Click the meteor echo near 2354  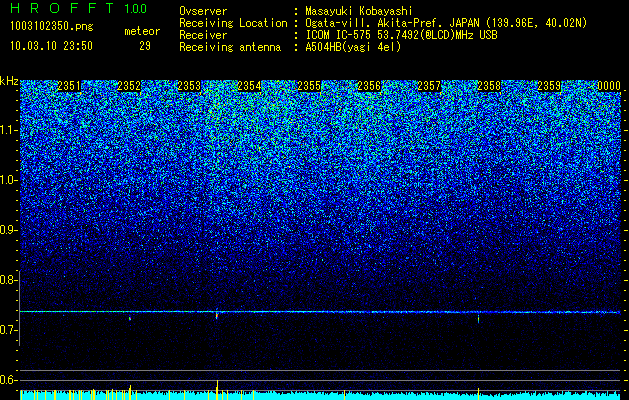[217, 314]
